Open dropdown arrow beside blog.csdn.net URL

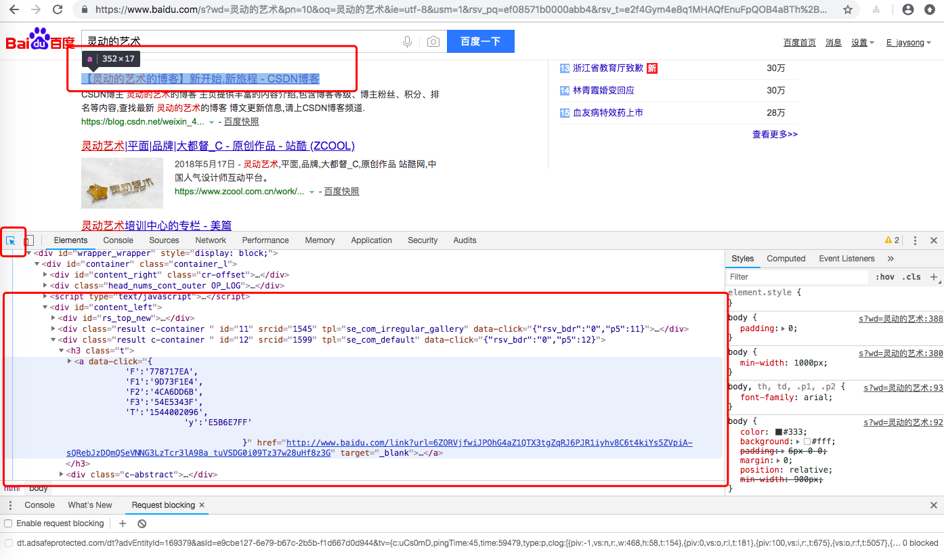(x=212, y=122)
